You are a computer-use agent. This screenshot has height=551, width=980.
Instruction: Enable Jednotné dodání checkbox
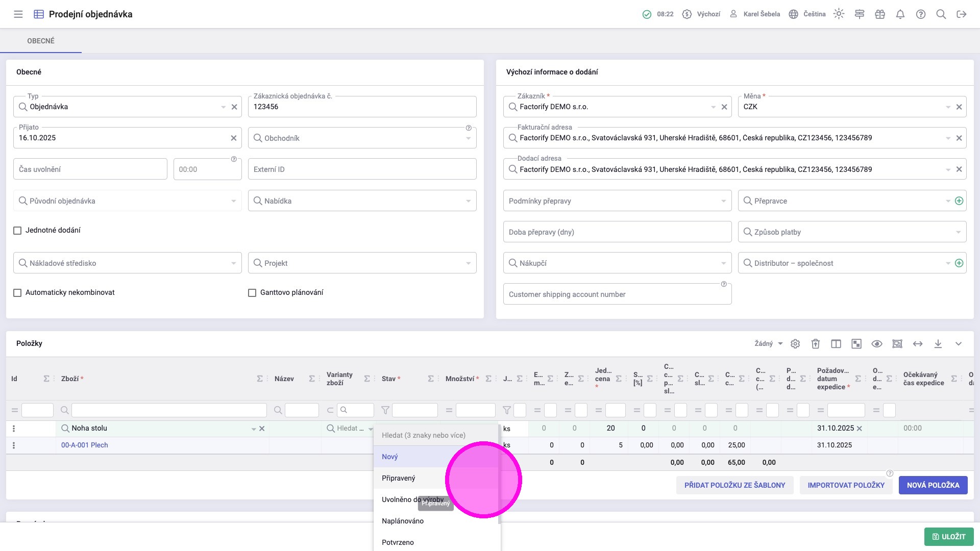(x=17, y=231)
